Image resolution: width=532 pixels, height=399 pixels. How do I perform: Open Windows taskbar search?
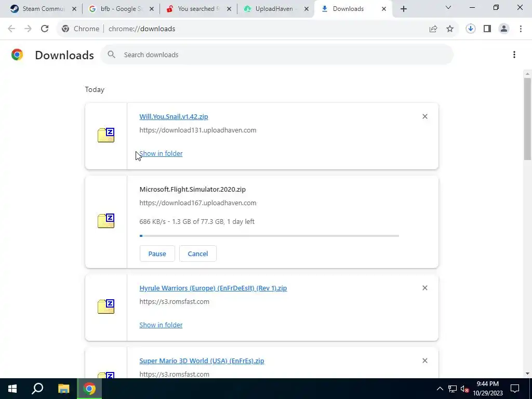37,389
